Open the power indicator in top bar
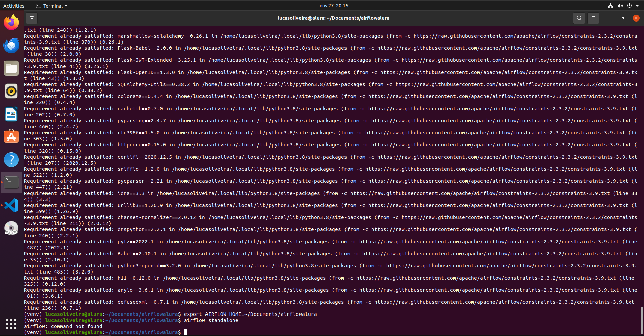 [629, 6]
